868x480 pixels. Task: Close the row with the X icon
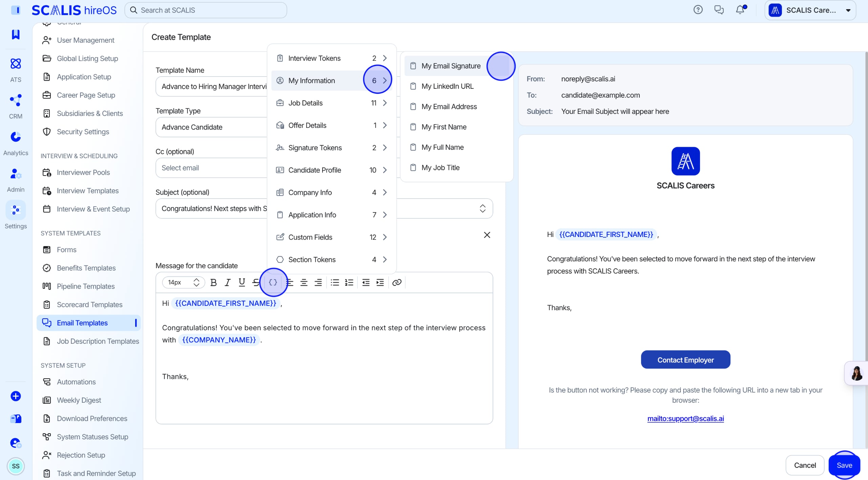click(x=487, y=235)
